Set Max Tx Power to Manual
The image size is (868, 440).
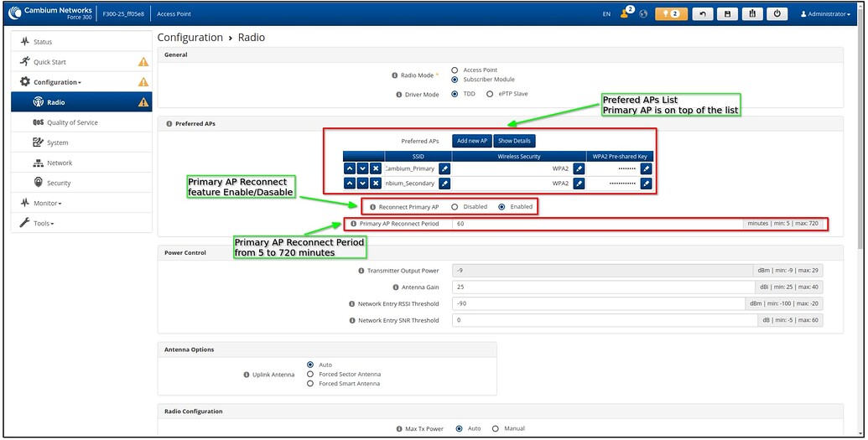(496, 428)
